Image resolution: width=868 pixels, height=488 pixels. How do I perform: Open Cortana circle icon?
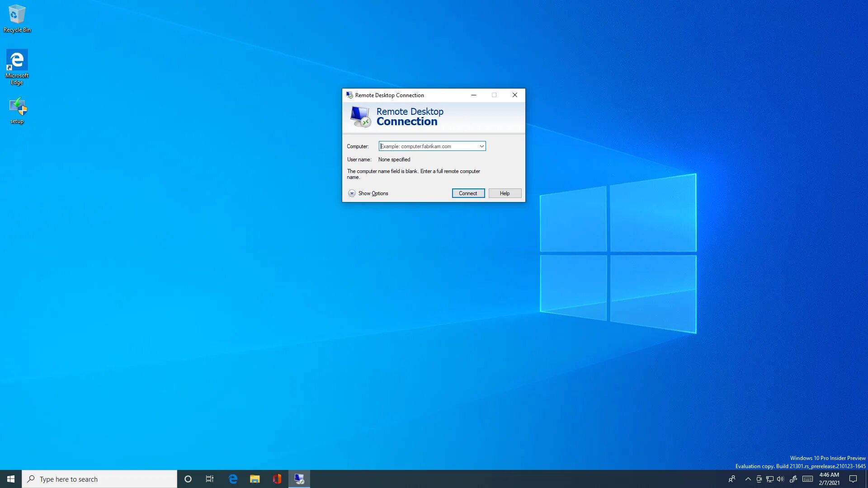(x=188, y=479)
